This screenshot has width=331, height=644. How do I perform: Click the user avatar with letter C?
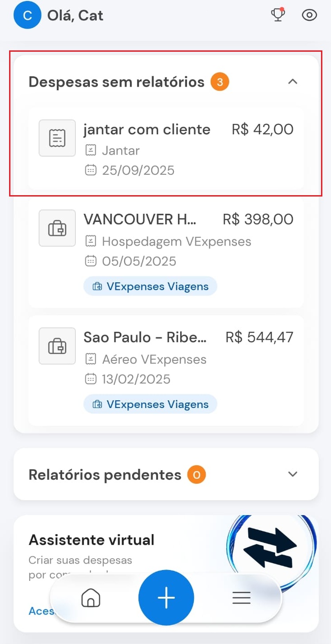click(x=27, y=15)
